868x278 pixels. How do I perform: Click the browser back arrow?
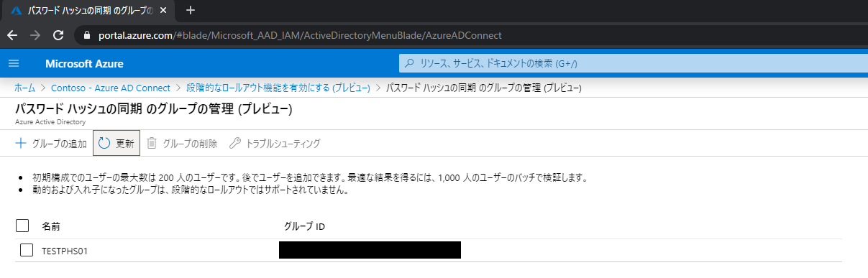coord(14,34)
